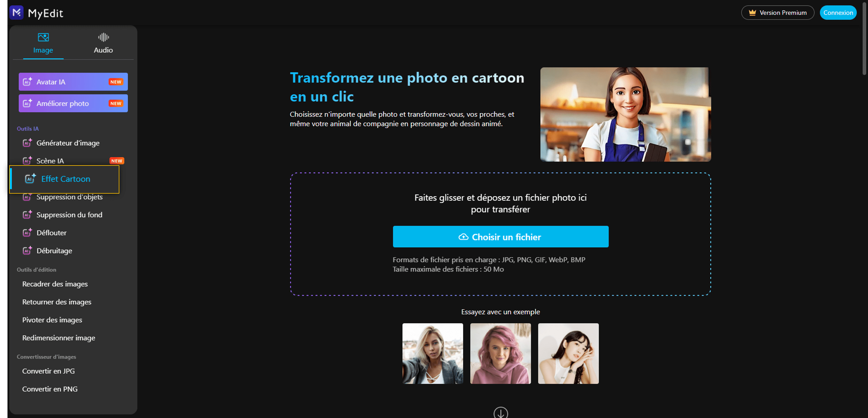
Task: Open Convertir en PNG converter
Action: pyautogui.click(x=49, y=389)
